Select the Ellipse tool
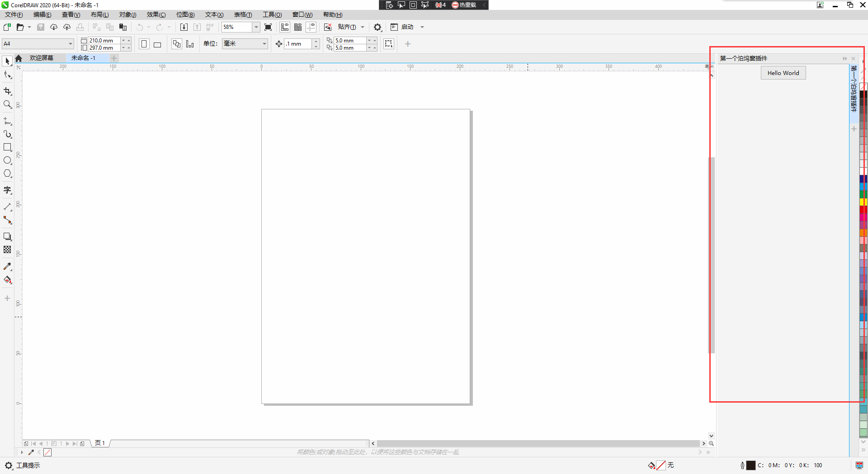Viewport: 868px width, 474px height. (7, 160)
